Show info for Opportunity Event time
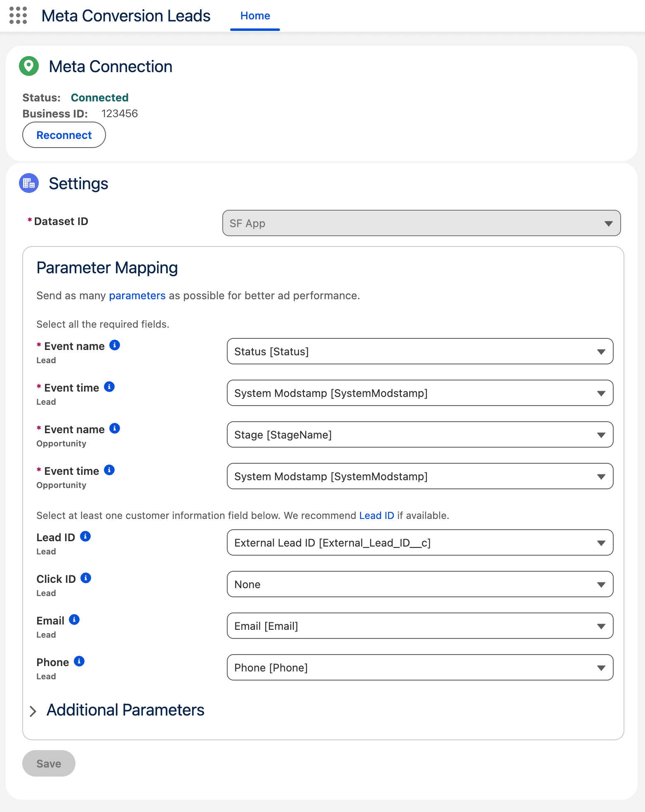Image resolution: width=645 pixels, height=812 pixels. 109,470
